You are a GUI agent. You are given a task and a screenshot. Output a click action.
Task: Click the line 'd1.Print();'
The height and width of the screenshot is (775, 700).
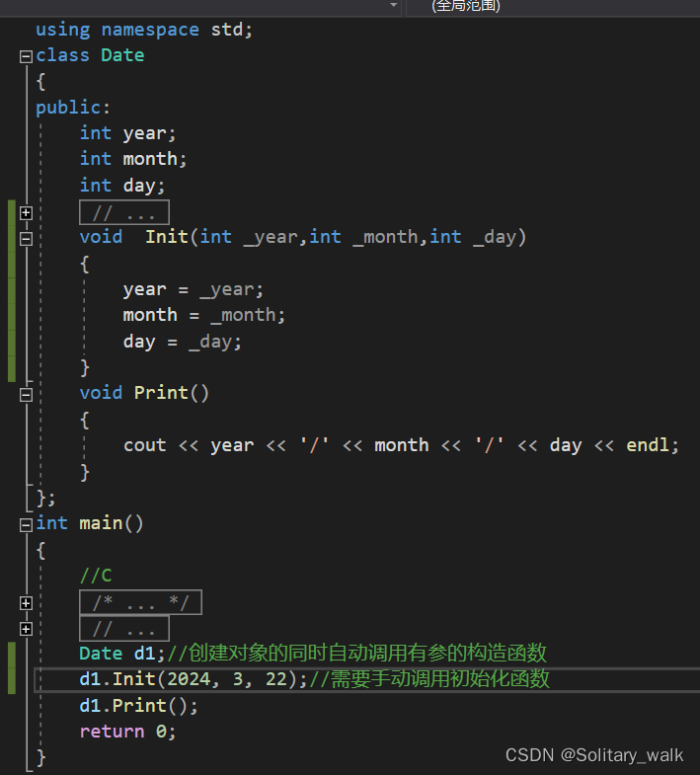[138, 706]
